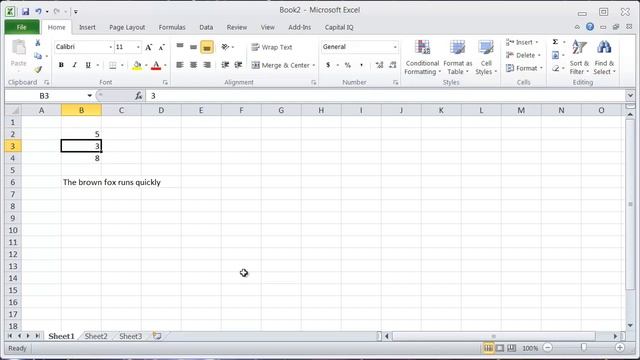640x360 pixels.
Task: Switch to the Data tab
Action: point(206,27)
